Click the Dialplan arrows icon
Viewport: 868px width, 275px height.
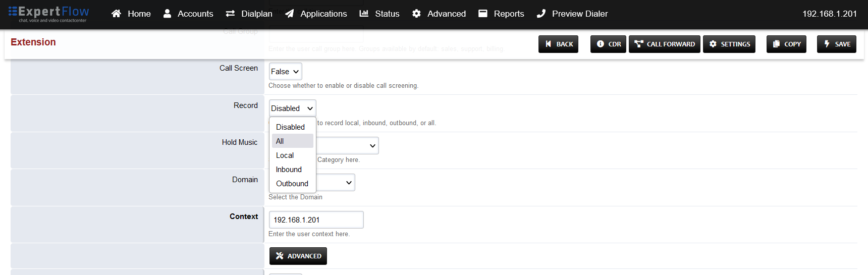coord(230,14)
